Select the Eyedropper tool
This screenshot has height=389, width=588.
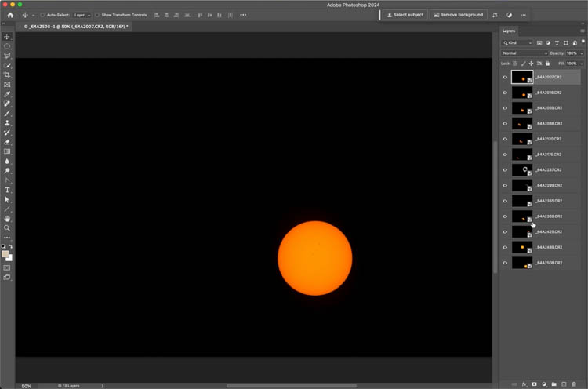(7, 94)
